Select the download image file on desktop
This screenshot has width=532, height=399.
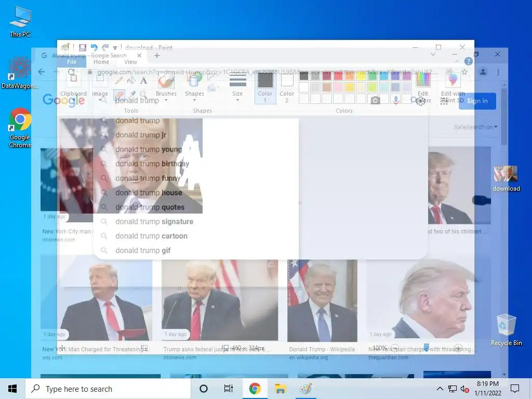tap(506, 179)
